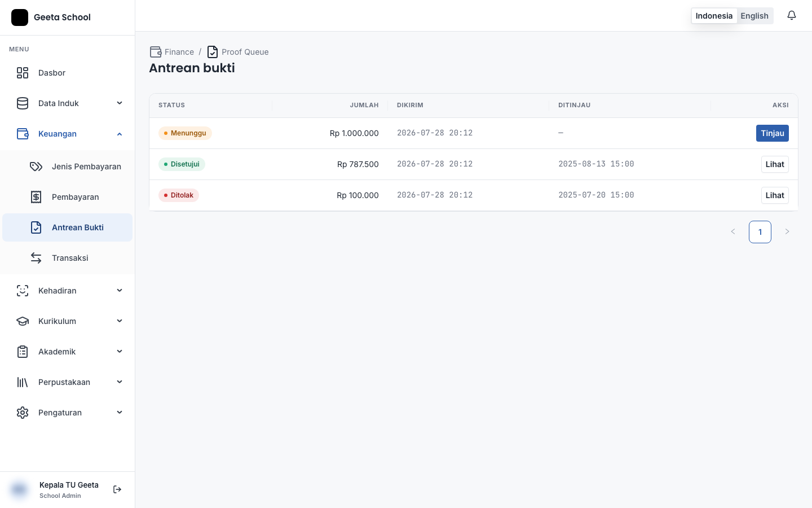Click the Proof Queue breadcrumb file icon

(x=213, y=52)
